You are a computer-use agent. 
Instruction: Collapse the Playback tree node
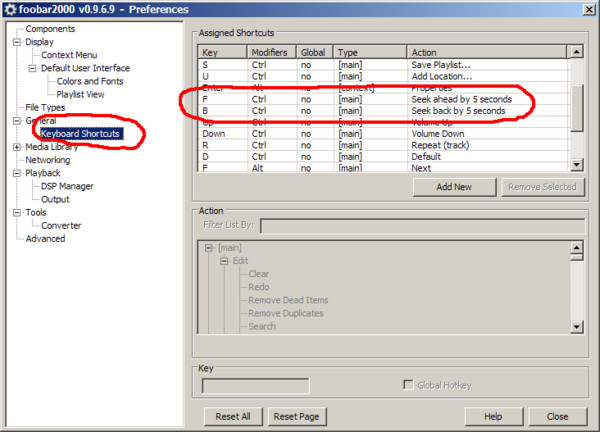(17, 173)
